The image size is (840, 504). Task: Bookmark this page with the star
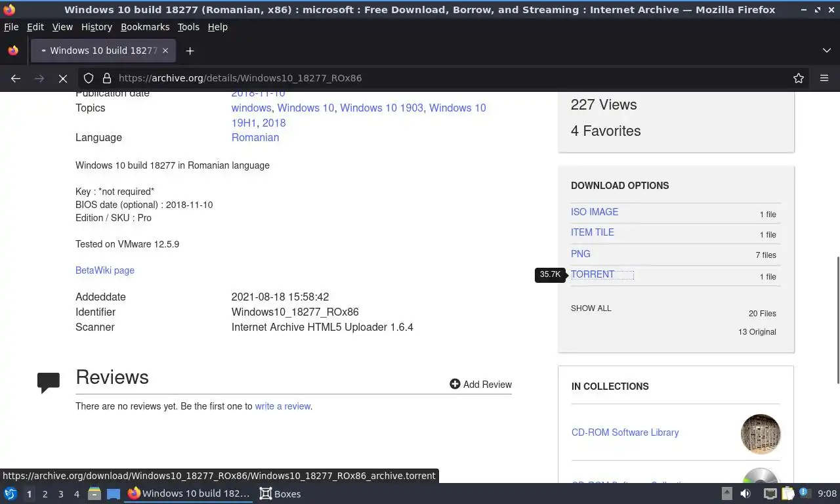799,78
